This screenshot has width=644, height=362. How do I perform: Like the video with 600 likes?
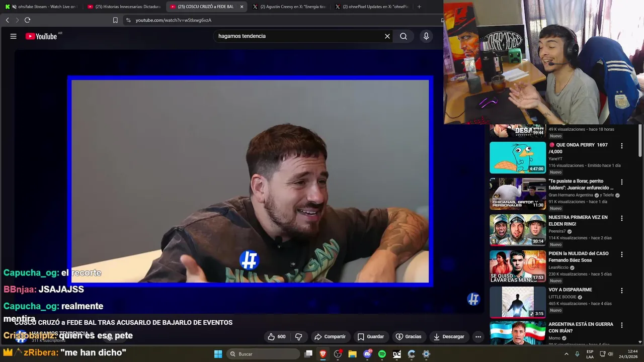point(277,336)
